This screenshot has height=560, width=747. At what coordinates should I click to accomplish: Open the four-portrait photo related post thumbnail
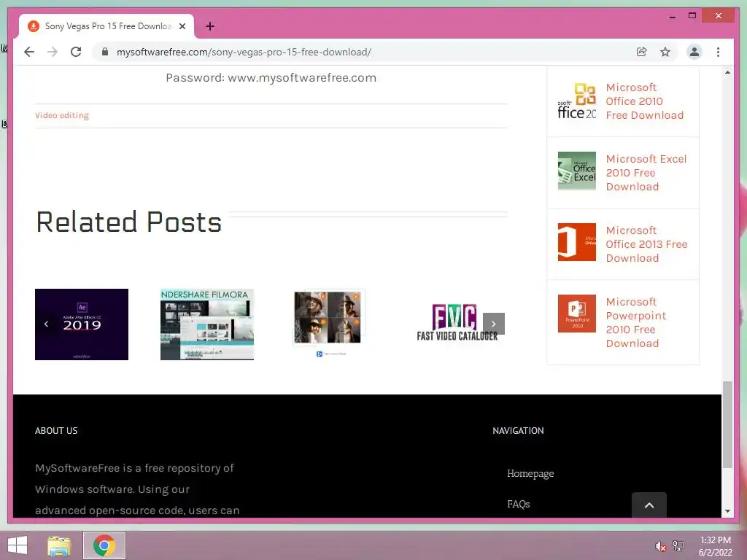(330, 323)
